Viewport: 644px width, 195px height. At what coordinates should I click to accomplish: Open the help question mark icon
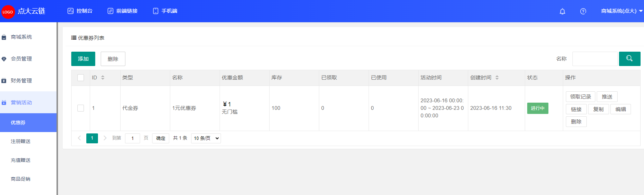[583, 11]
